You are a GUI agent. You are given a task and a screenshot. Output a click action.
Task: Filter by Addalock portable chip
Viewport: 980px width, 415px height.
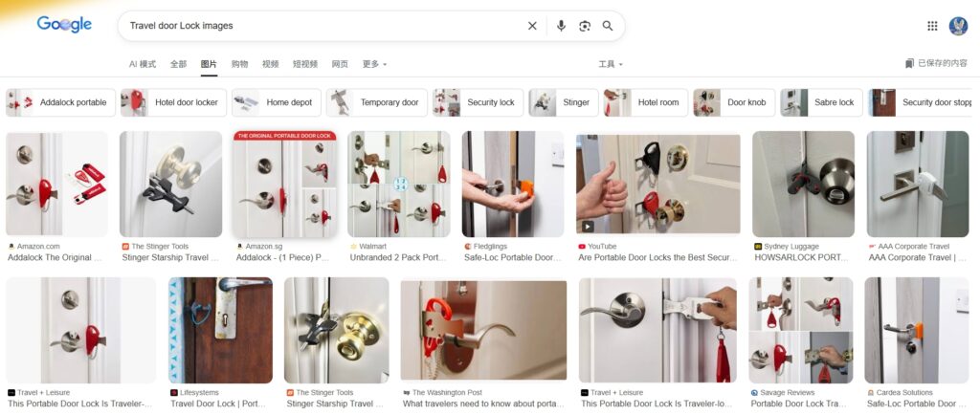click(x=60, y=102)
